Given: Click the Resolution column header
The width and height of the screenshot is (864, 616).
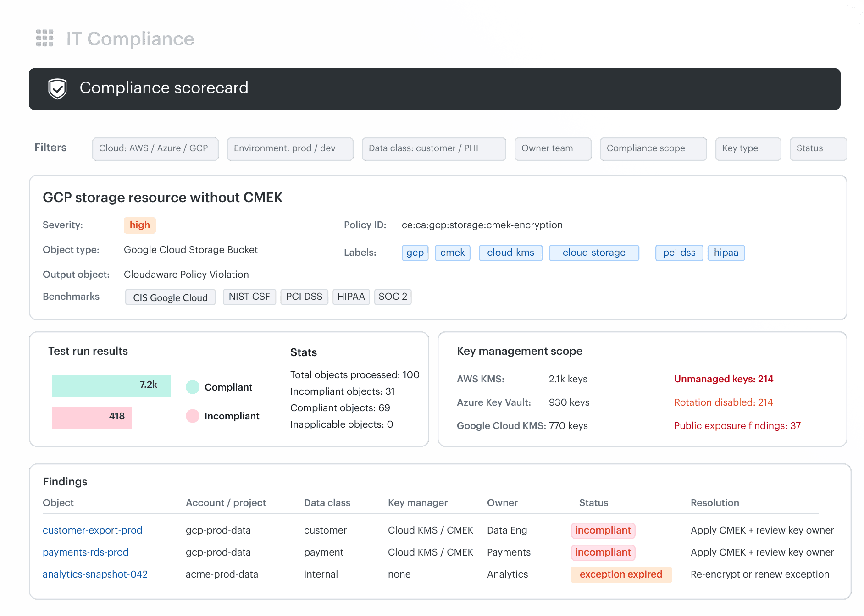Looking at the screenshot, I should coord(715,503).
